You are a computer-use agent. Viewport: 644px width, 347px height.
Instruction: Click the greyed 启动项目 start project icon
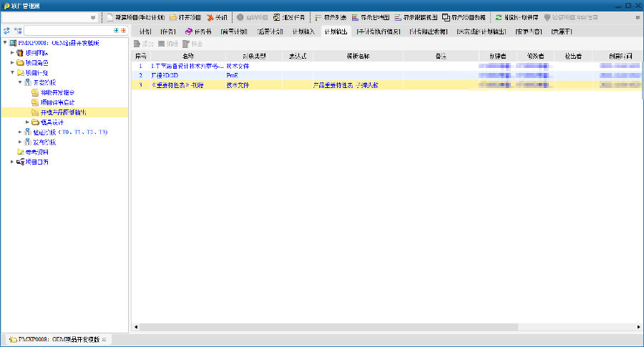[240, 17]
